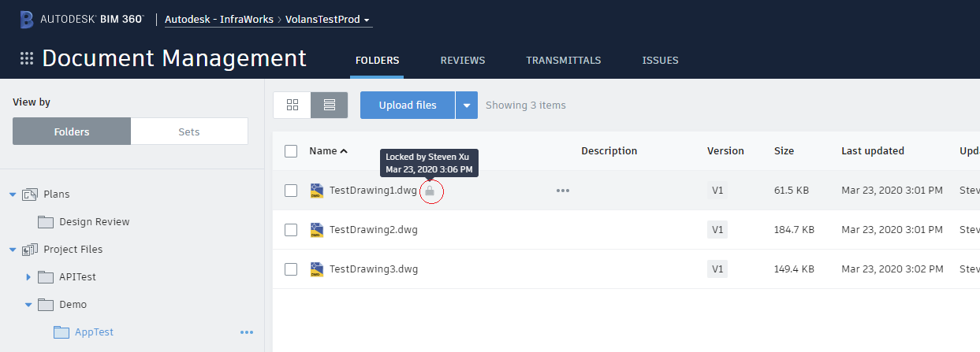Switch View by to Sets

[189, 132]
